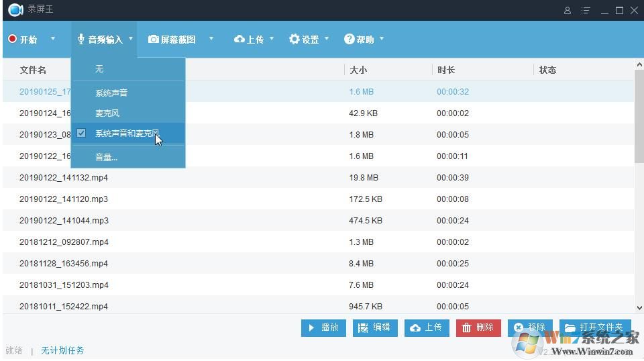Viewport: 644px width, 361px height.
Task: Click size cell 172.5 KB
Action: coord(366,199)
